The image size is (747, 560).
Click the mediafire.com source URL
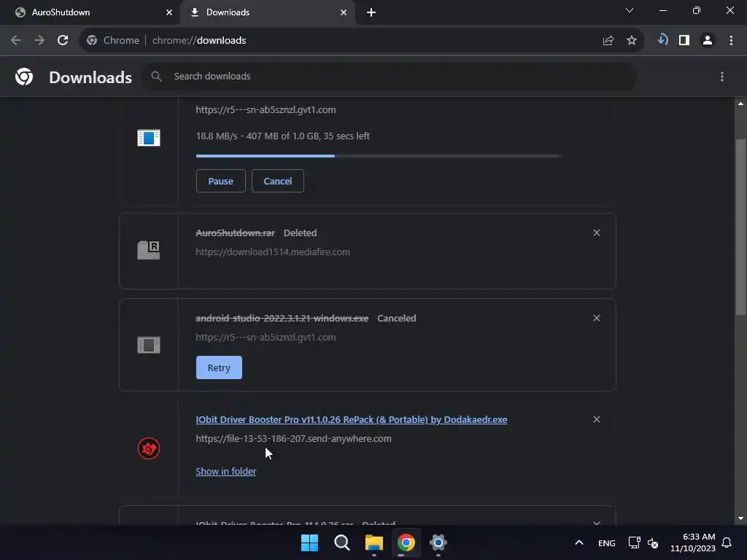(273, 252)
